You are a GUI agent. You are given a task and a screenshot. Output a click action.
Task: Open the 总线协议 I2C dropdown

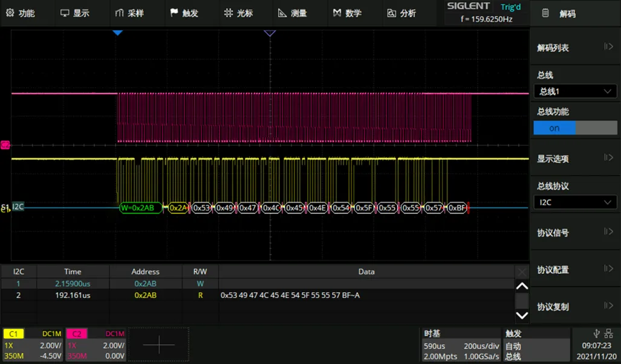pyautogui.click(x=574, y=203)
